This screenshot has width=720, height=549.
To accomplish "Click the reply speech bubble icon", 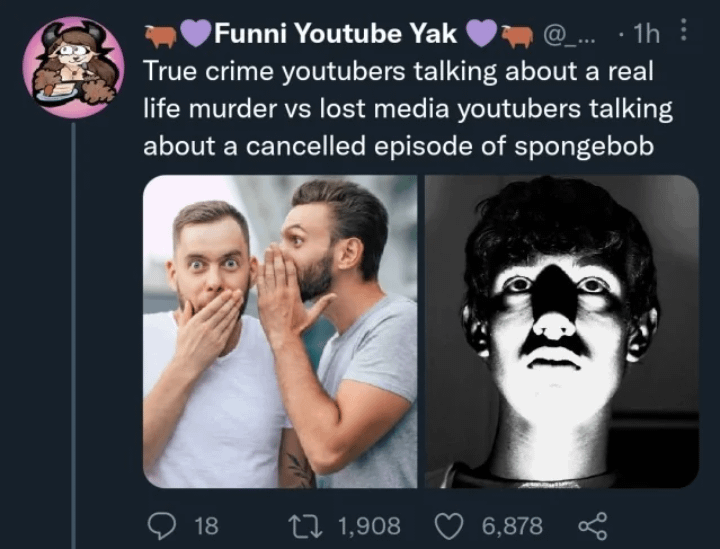I will (x=161, y=525).
